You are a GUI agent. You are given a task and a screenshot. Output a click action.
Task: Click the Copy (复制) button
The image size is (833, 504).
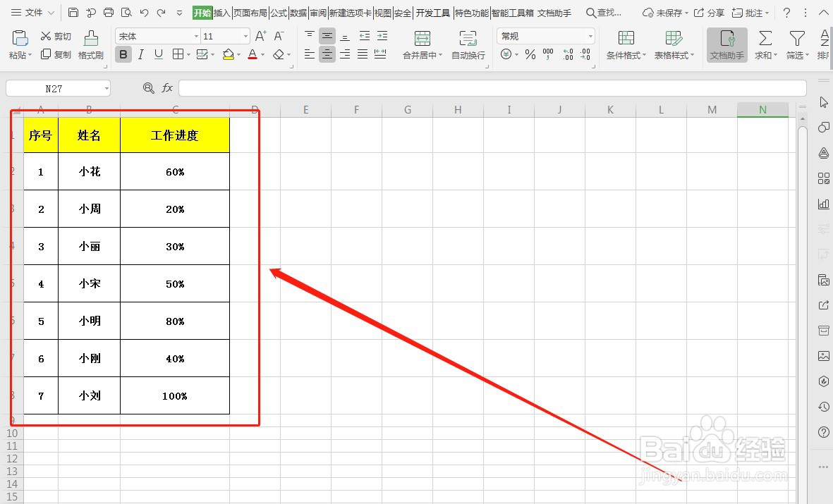(56, 54)
